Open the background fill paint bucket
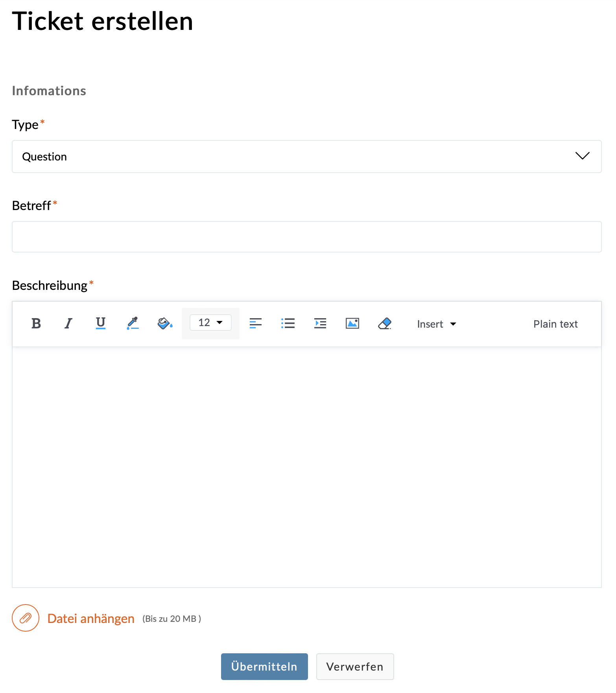616x693 pixels. [x=165, y=324]
